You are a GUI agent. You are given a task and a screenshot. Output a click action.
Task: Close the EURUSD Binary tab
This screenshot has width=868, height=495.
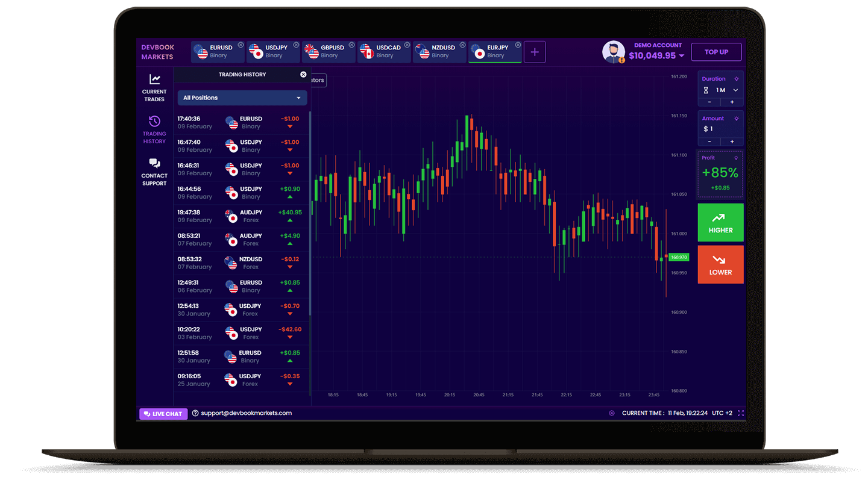241,45
